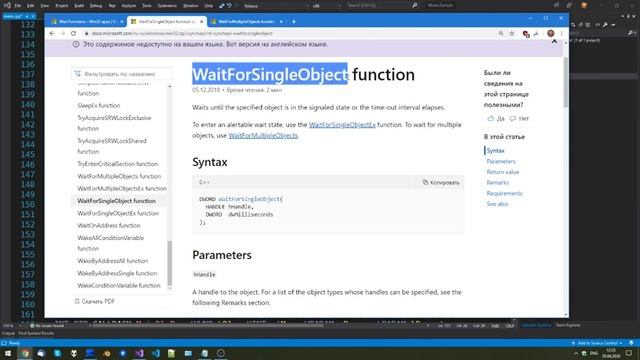
Task: Open Chrome from the taskbar
Action: 25,353
